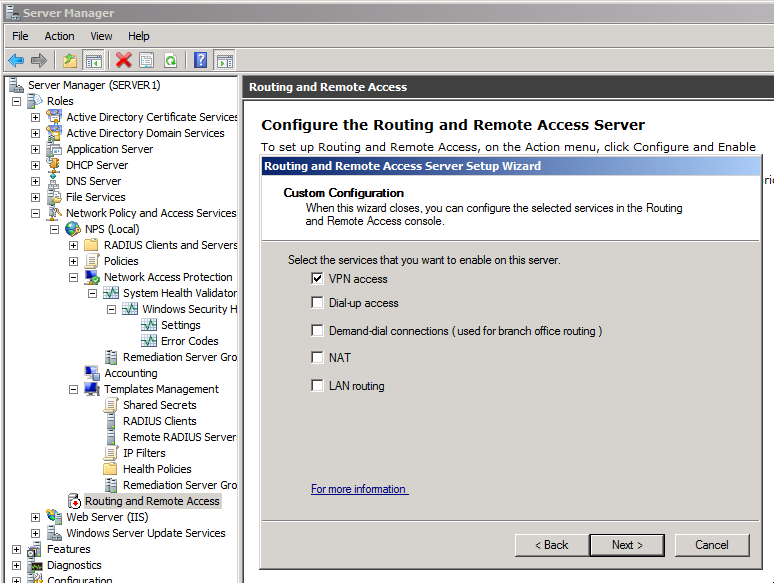Image resolution: width=774 pixels, height=583 pixels.
Task: Click the Properties toolbar icon
Action: tap(147, 60)
